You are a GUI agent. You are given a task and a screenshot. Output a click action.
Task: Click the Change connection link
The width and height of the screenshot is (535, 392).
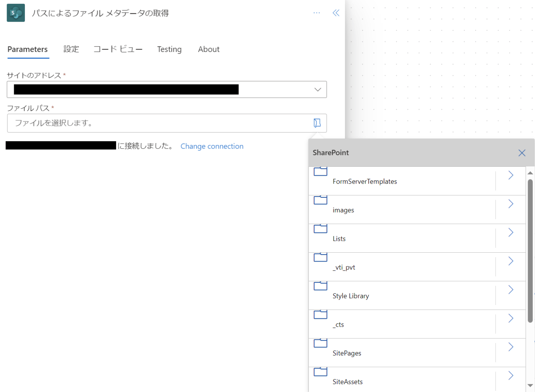pyautogui.click(x=212, y=146)
